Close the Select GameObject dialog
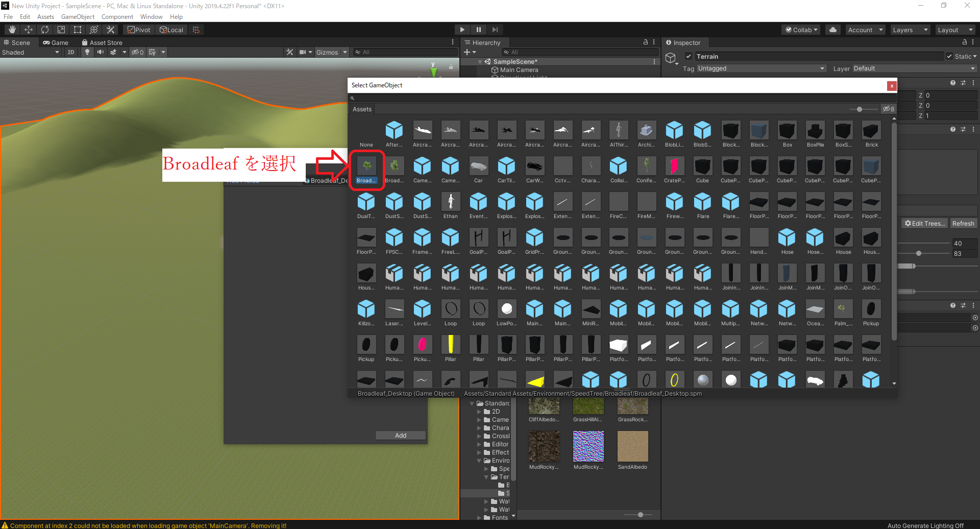Screen dimensions: 980x529 point(892,86)
